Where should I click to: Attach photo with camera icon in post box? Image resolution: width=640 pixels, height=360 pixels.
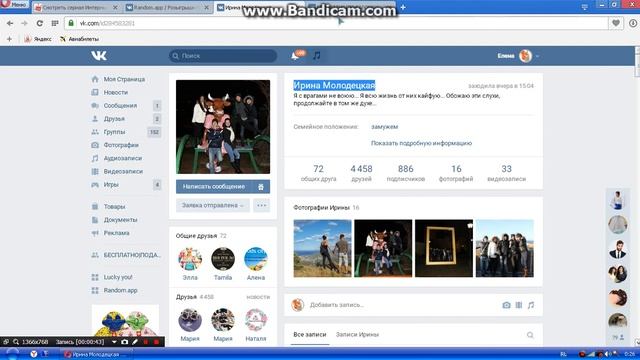(x=506, y=305)
